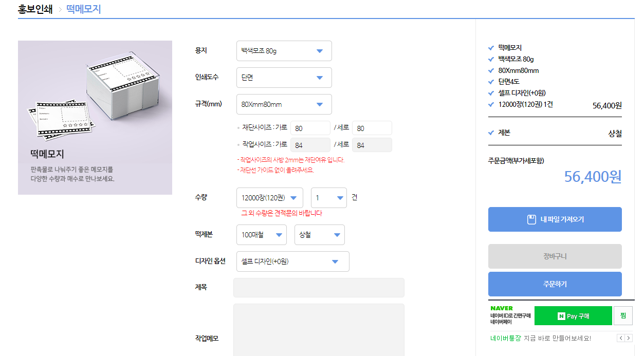
Task: Click the 장바구니 cart button
Action: [555, 256]
